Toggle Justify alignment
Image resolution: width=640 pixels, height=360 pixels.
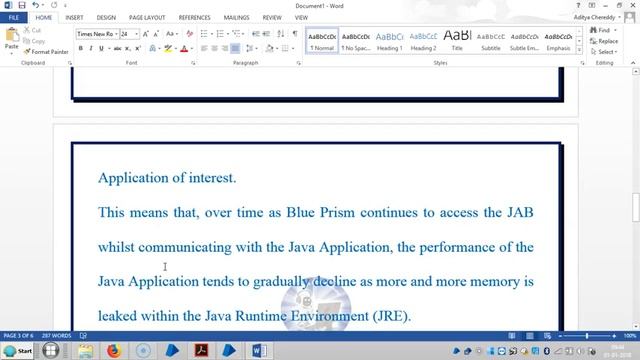[x=235, y=49]
